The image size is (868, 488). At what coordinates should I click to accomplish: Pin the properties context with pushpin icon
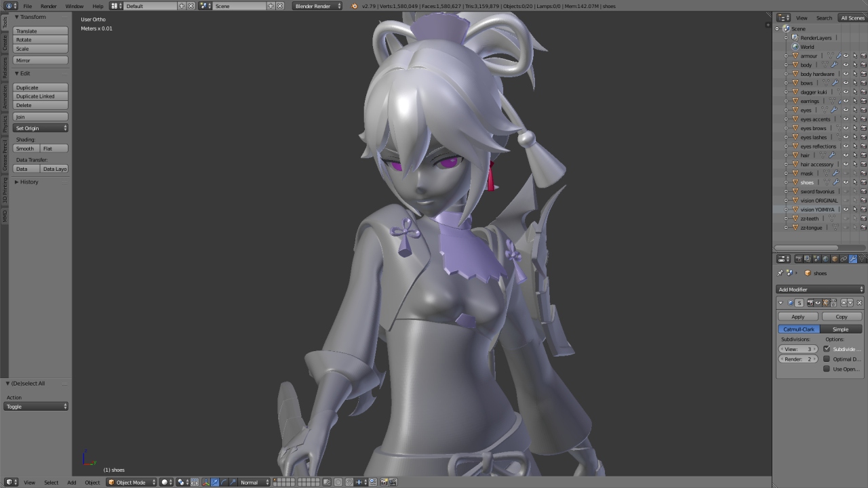[780, 273]
